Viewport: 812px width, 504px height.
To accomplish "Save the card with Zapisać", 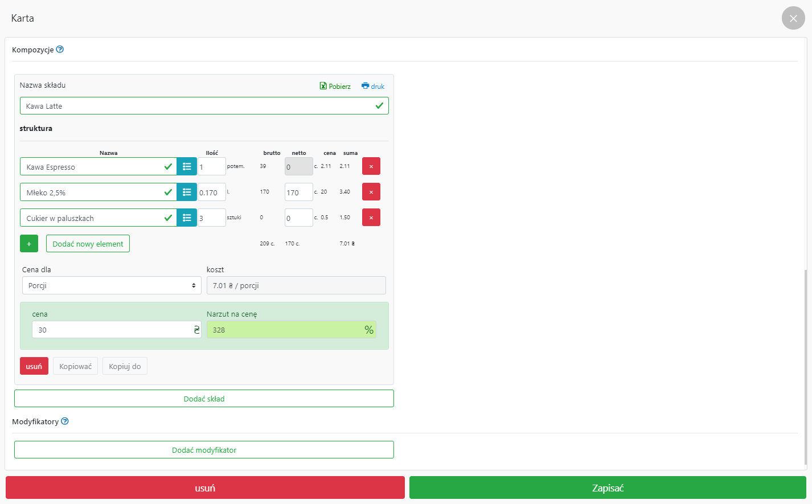I will tap(608, 488).
